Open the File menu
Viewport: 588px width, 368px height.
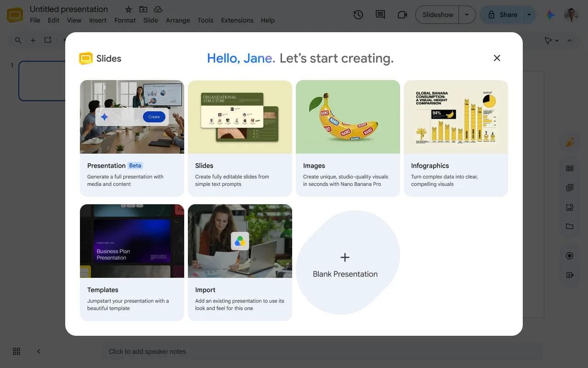[x=35, y=20]
